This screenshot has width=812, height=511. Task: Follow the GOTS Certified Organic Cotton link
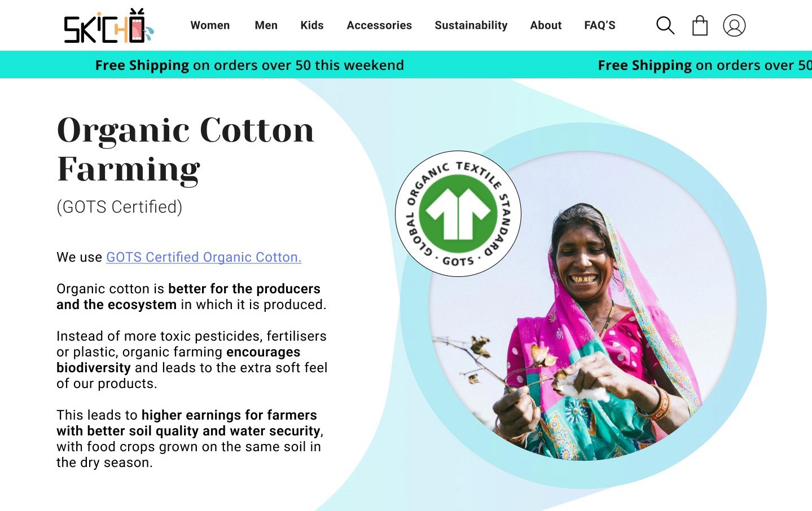click(204, 257)
